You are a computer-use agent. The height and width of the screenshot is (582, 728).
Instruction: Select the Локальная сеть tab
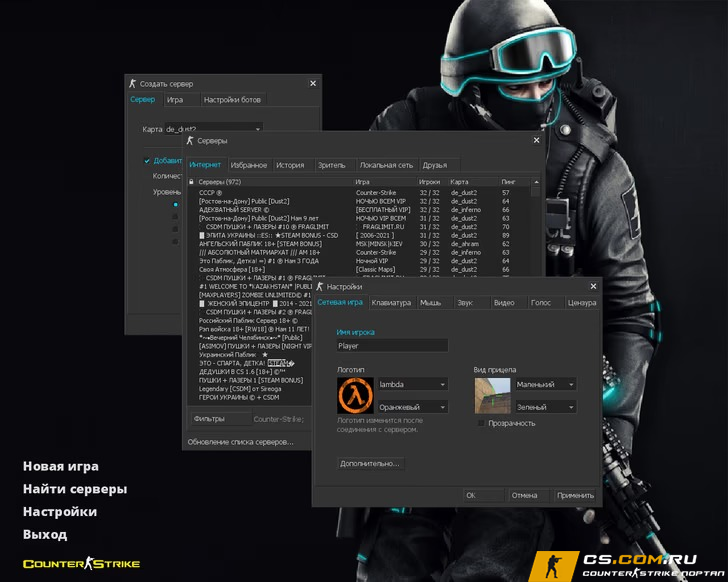pos(386,165)
